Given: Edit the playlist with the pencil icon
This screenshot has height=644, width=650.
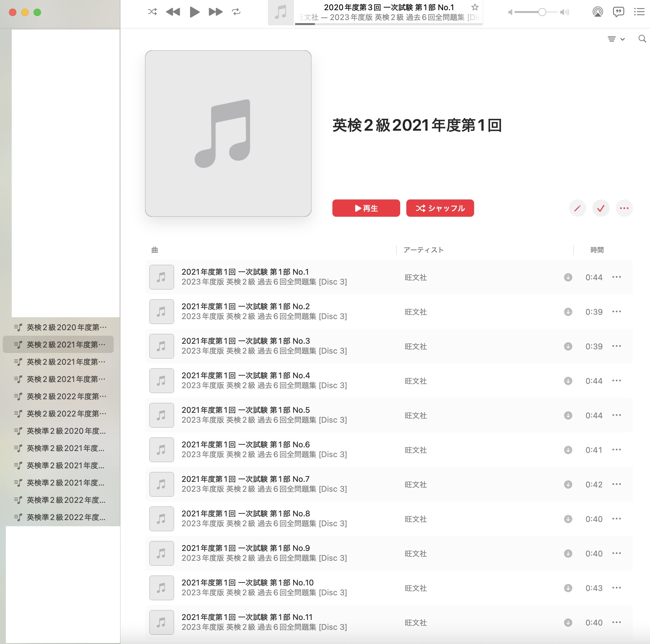Looking at the screenshot, I should click(x=577, y=208).
